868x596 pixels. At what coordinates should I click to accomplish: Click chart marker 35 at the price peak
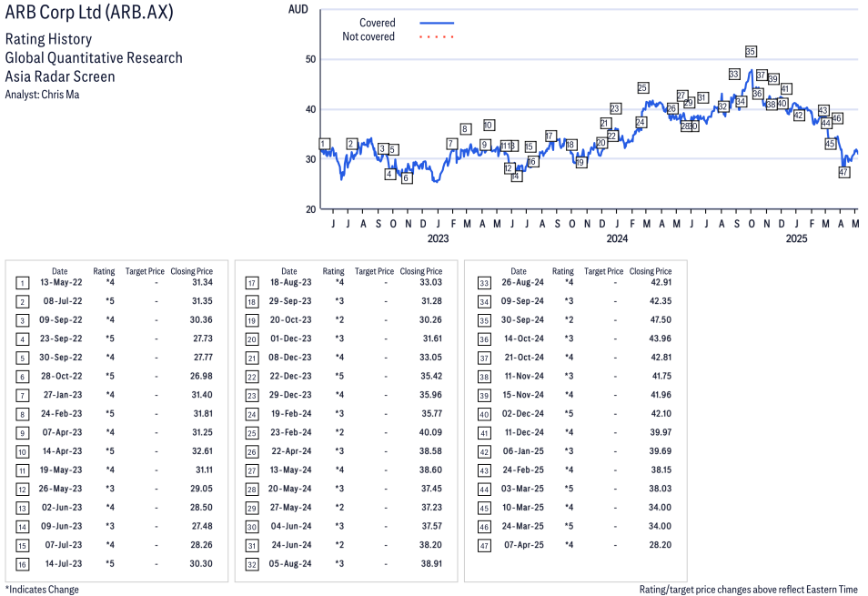pyautogui.click(x=750, y=52)
